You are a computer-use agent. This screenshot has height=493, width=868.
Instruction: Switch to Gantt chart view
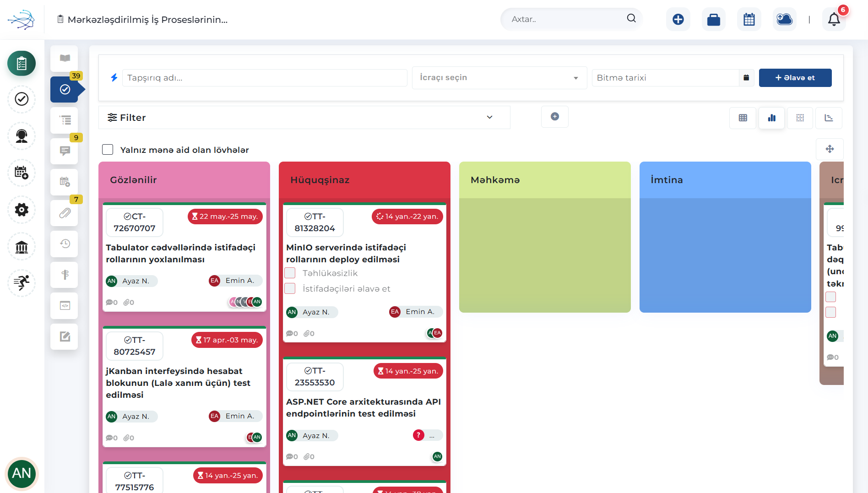coord(829,118)
